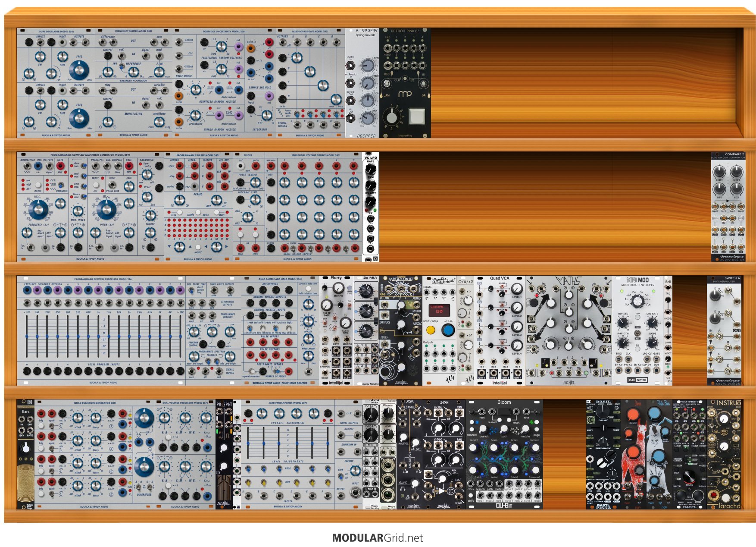Click the Level knob on A-199 Spring Reverb
The image size is (756, 547).
click(x=368, y=66)
